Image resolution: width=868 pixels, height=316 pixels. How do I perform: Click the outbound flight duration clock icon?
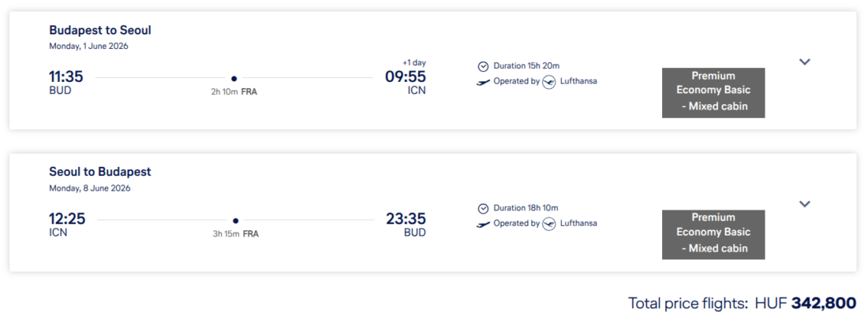(x=484, y=66)
